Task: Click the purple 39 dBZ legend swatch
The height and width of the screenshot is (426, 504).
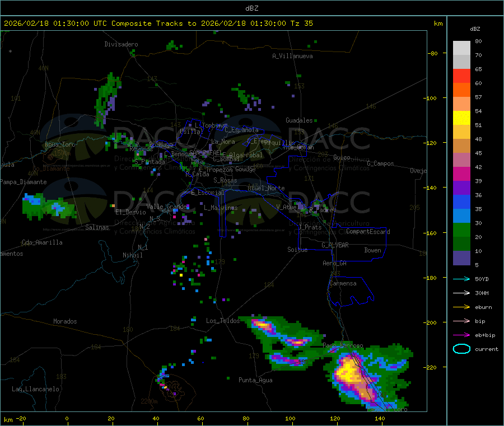Action: 461,188
